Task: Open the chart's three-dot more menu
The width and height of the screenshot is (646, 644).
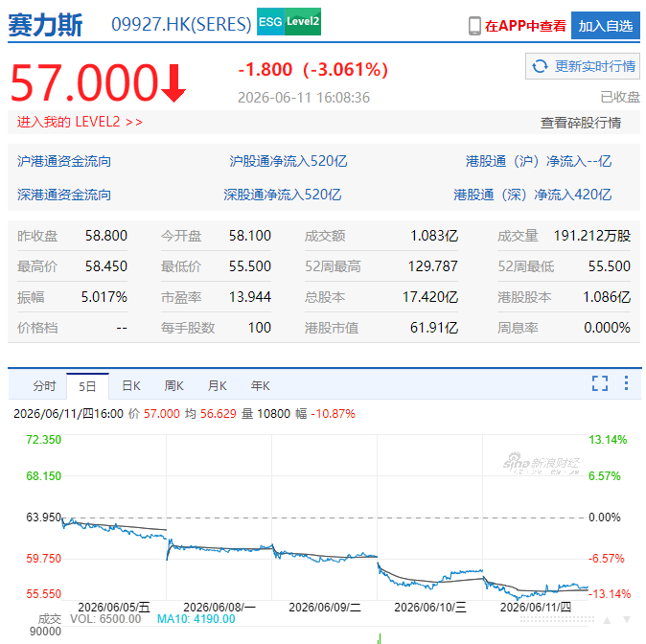Action: tap(626, 382)
